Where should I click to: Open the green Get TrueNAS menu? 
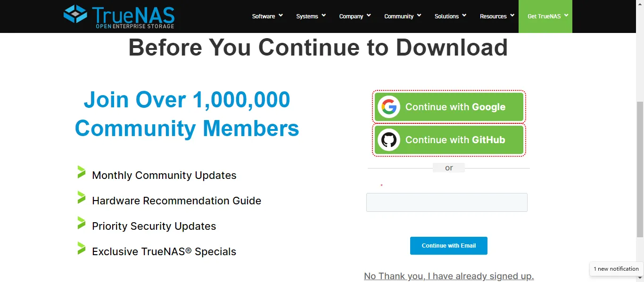click(545, 16)
